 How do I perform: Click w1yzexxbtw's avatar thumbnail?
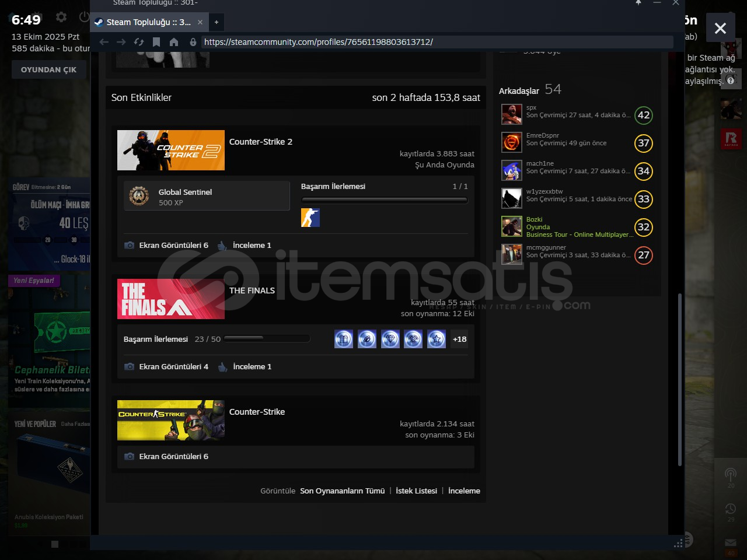coord(512,198)
